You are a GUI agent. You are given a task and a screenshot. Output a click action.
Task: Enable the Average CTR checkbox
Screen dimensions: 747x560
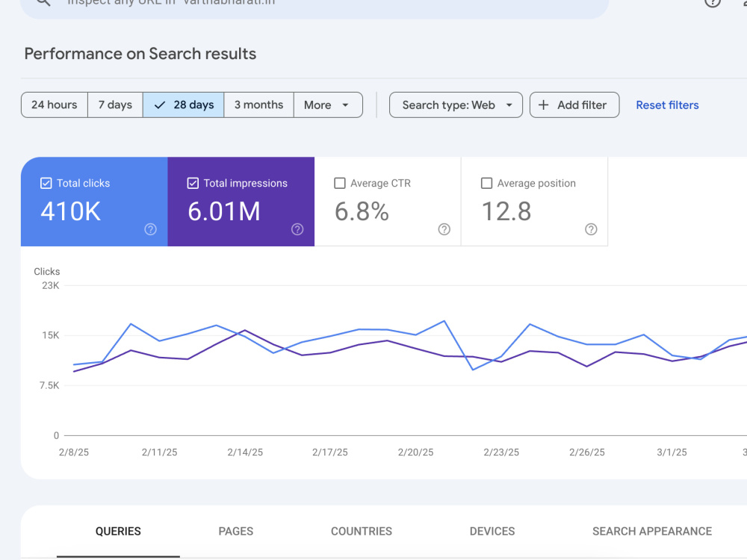[x=340, y=184]
